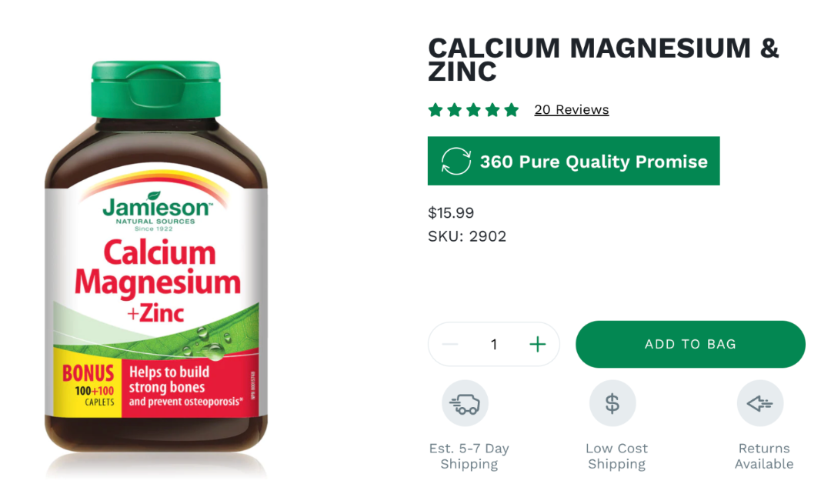Click the dollar sign low cost icon

[612, 403]
